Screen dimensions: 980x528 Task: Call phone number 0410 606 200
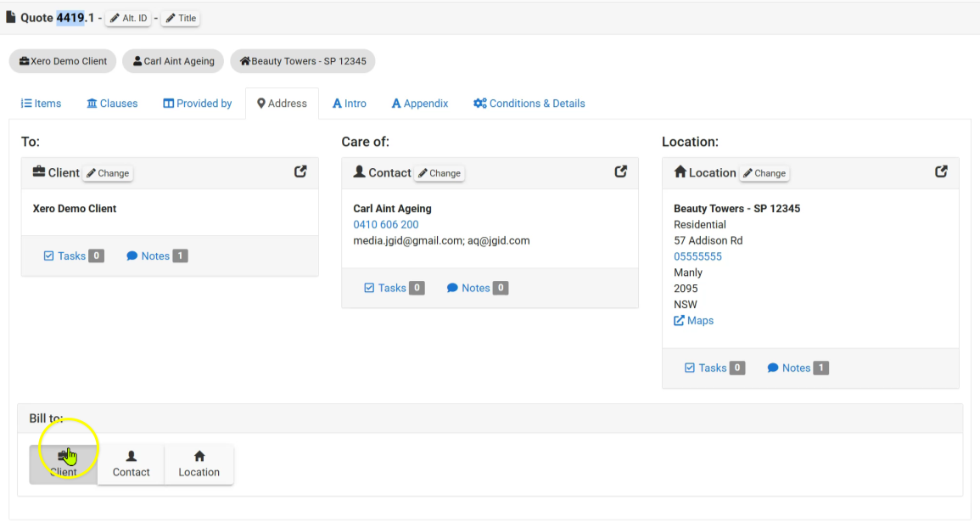385,225
